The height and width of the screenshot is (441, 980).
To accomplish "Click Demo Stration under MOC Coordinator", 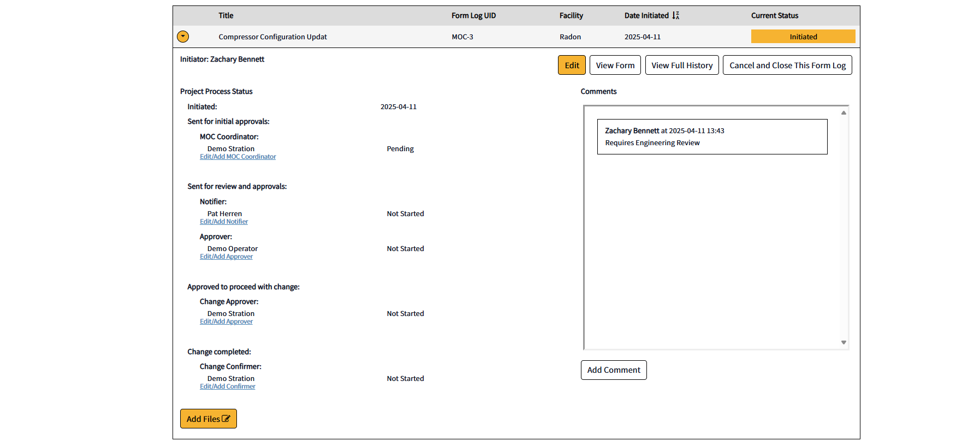I will coord(230,148).
